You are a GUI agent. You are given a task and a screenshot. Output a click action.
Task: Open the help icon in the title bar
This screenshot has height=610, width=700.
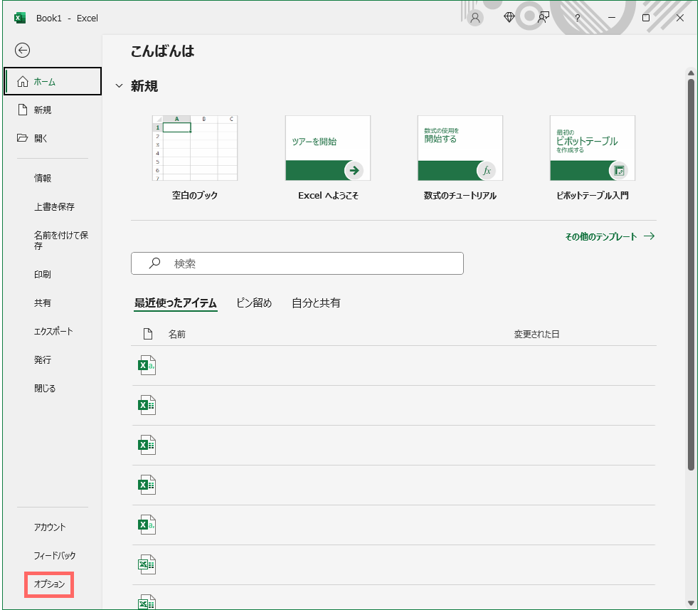pyautogui.click(x=577, y=18)
